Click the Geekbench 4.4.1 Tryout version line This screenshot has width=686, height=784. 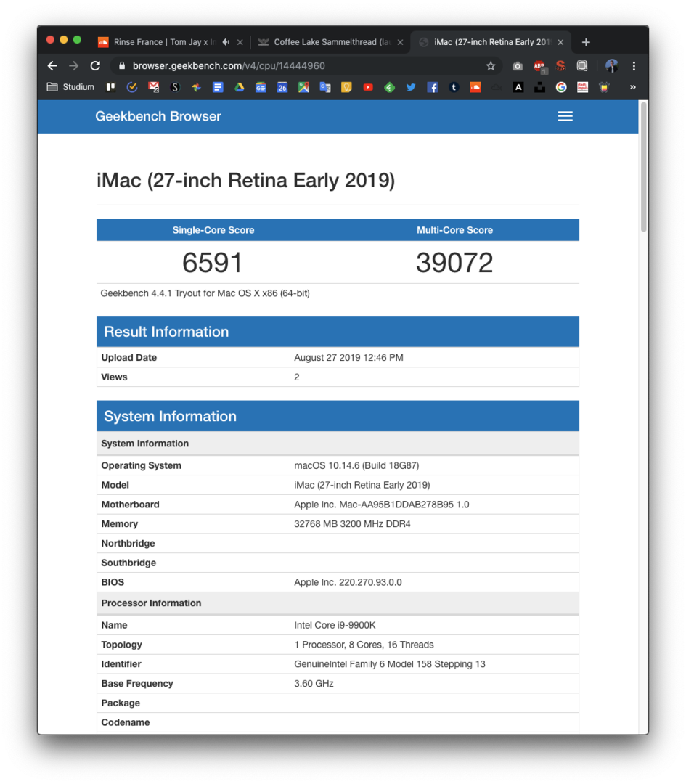click(205, 293)
